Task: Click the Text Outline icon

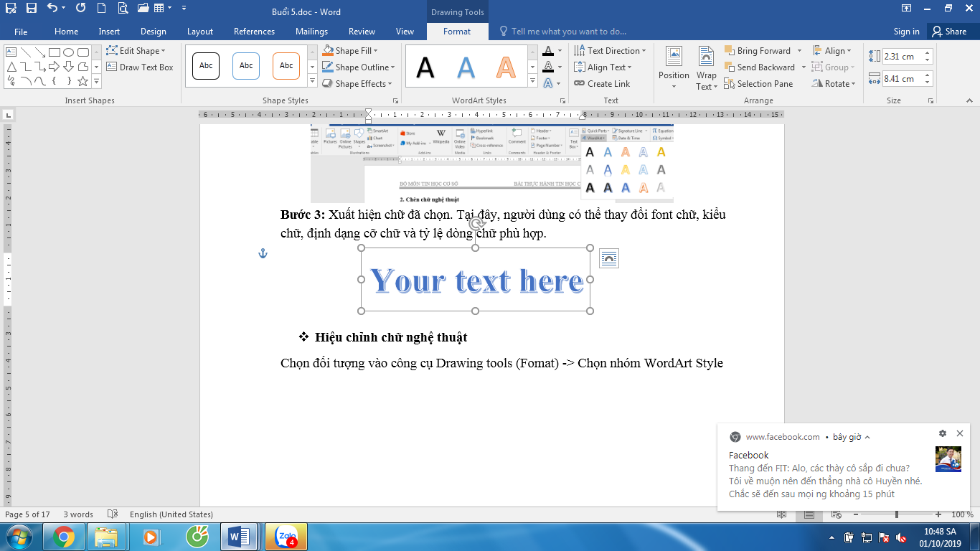Action: point(549,67)
